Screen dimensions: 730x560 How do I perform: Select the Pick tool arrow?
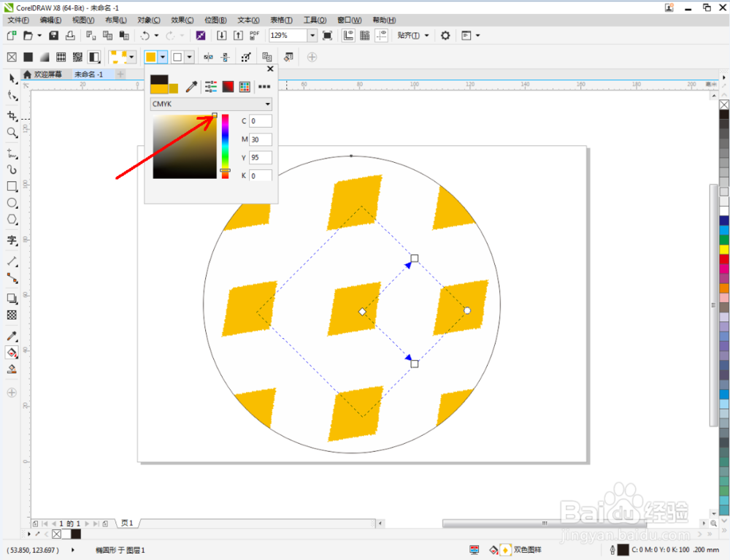[x=12, y=79]
